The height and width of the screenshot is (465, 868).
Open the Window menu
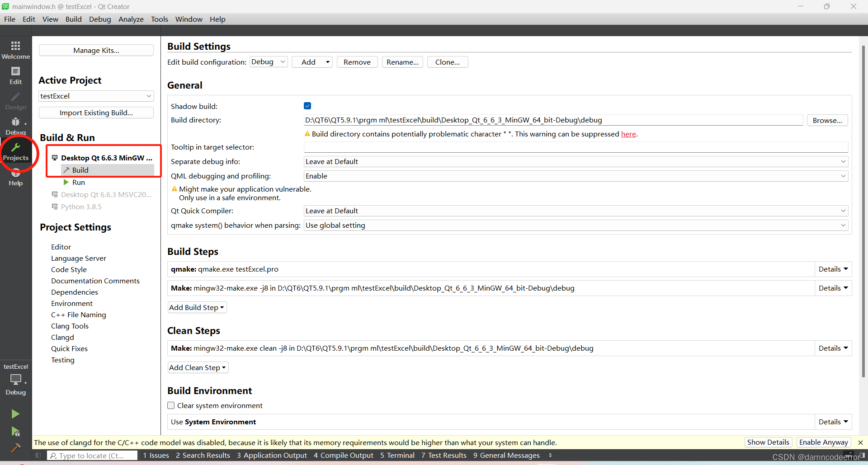point(189,19)
